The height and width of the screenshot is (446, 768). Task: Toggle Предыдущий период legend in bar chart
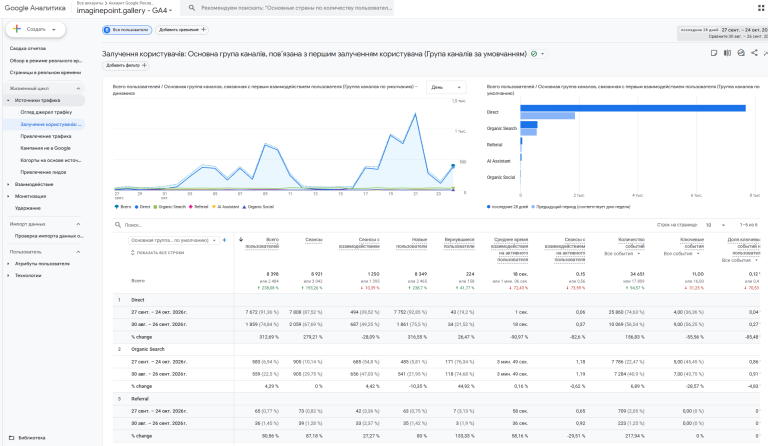(x=581, y=207)
